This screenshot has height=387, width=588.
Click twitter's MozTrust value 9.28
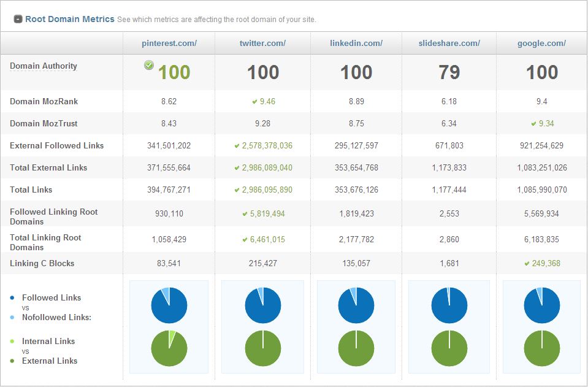pyautogui.click(x=262, y=124)
